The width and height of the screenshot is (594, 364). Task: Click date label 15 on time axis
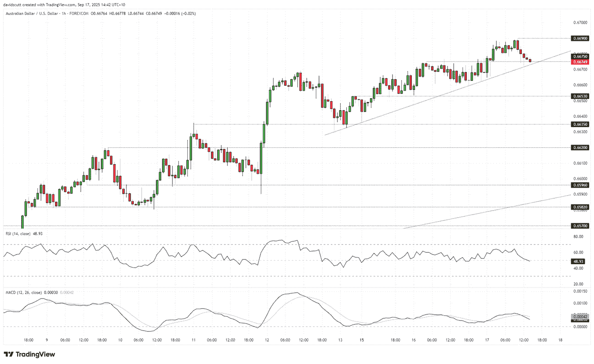click(361, 340)
